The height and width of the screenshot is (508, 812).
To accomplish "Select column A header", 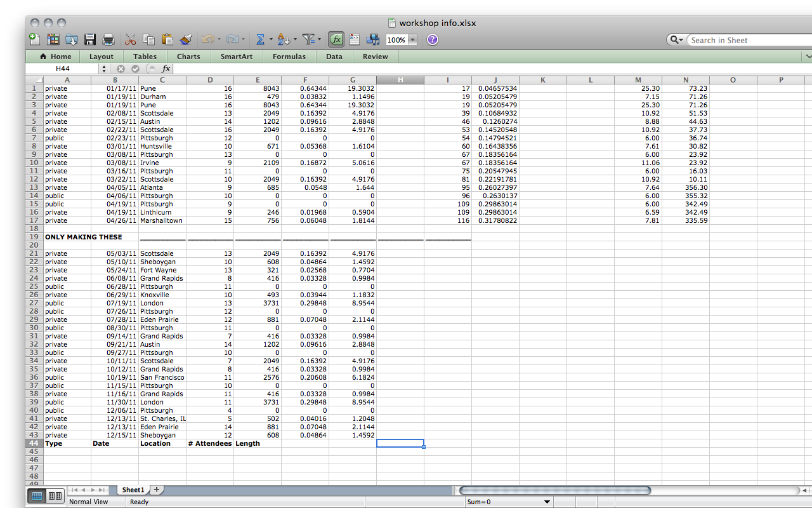I will tap(67, 80).
